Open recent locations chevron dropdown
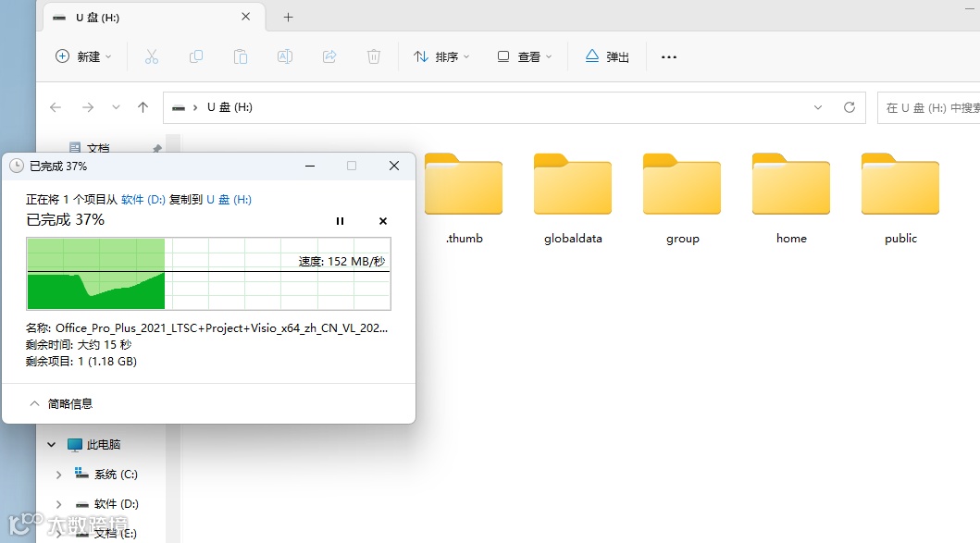The image size is (980, 543). [x=116, y=107]
